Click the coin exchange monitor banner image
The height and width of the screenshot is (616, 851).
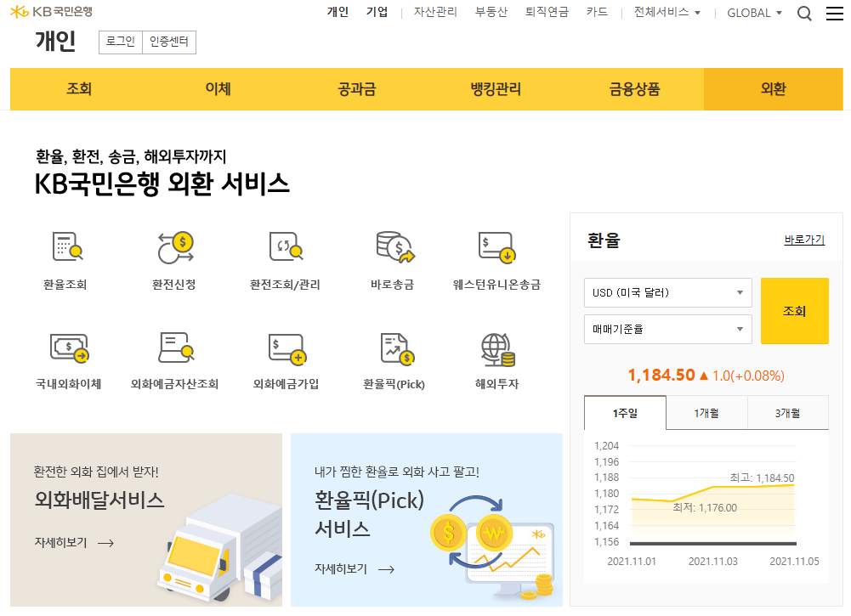point(493,548)
